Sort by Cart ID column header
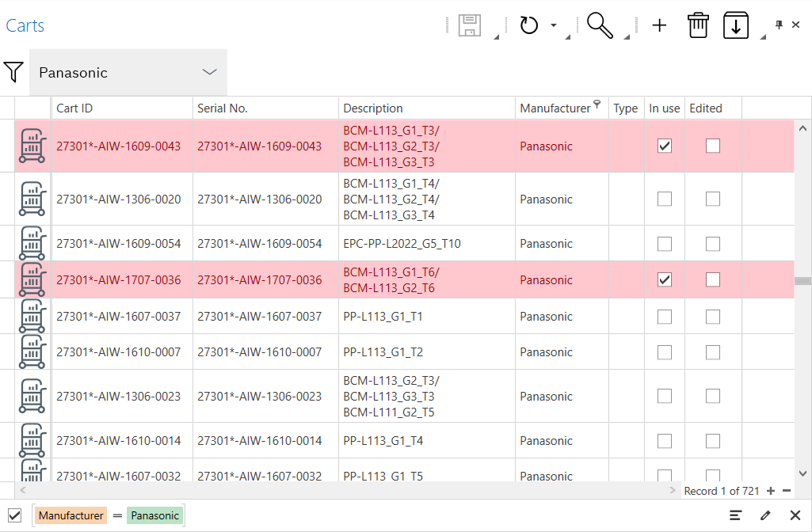The image size is (812, 532). click(x=122, y=108)
